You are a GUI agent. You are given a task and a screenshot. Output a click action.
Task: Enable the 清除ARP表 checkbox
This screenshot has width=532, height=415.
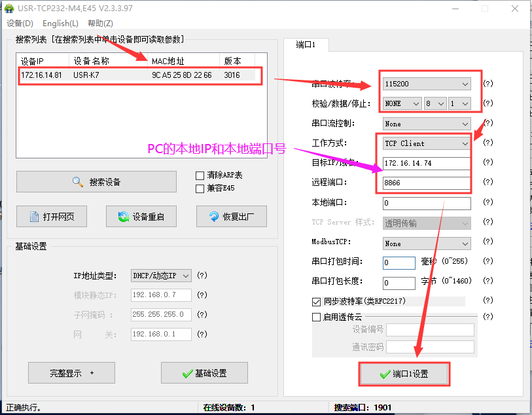[200, 175]
